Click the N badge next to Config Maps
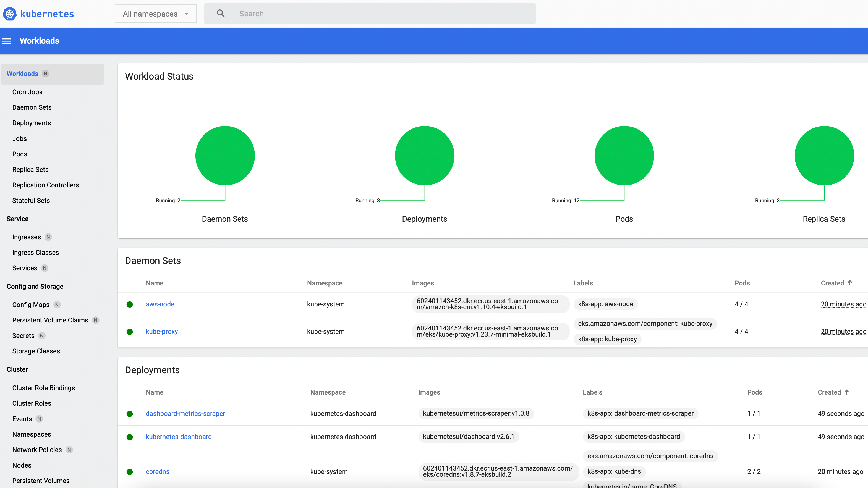The height and width of the screenshot is (488, 868). point(57,305)
